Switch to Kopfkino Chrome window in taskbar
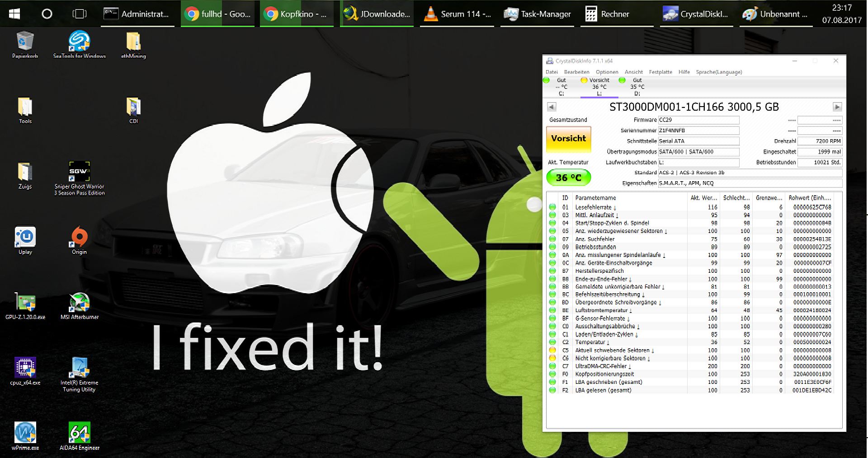This screenshot has height=458, width=868. pos(297,14)
